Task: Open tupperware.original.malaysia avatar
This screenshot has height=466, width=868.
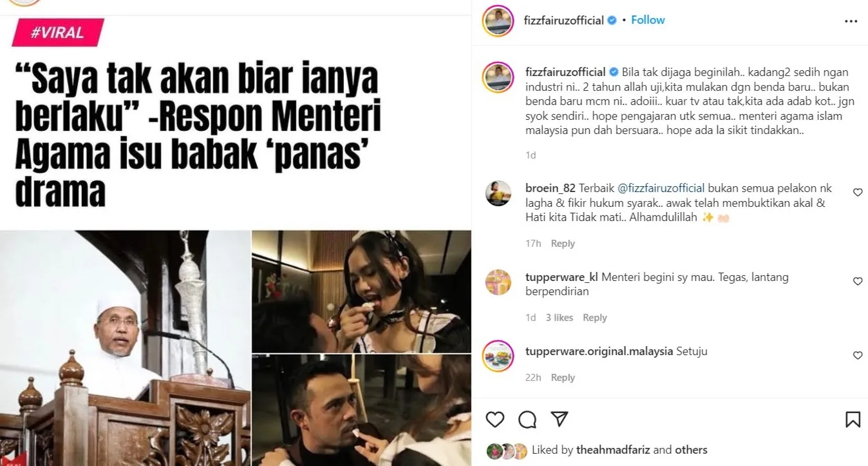Action: 498,356
